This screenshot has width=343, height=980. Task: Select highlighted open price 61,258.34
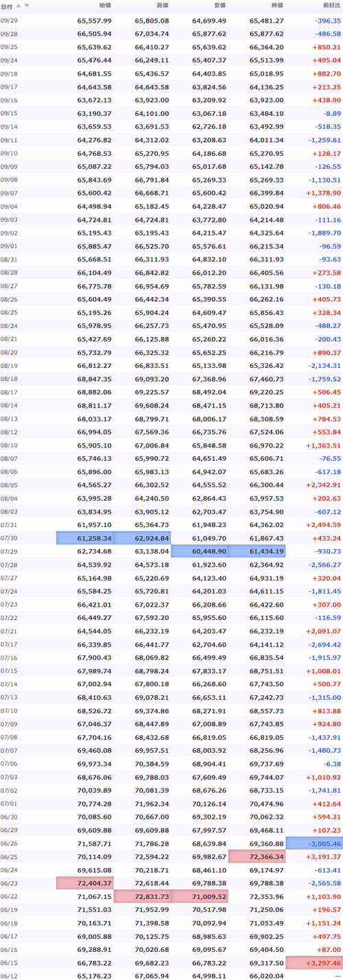(85, 538)
